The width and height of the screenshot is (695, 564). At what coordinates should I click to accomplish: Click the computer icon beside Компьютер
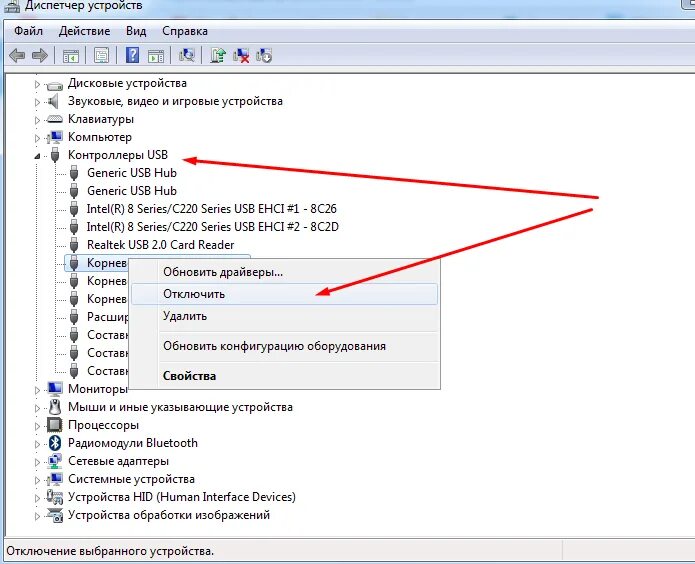point(55,137)
